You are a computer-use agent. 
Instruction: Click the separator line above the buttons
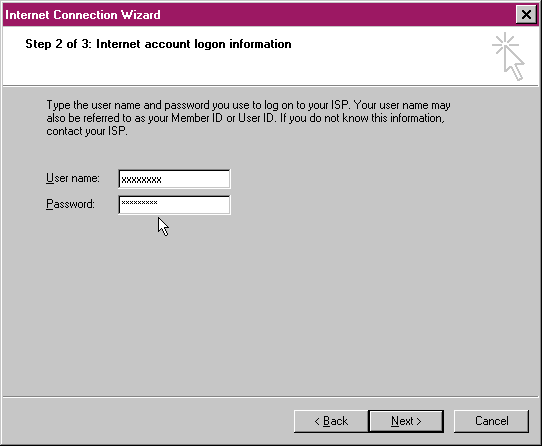271,397
